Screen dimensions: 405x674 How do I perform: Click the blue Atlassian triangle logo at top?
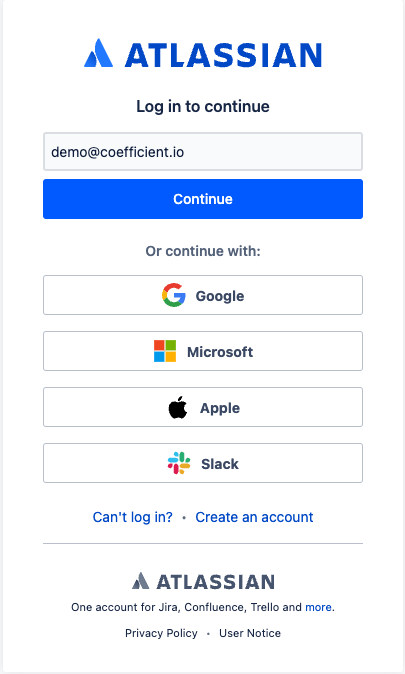pos(98,53)
